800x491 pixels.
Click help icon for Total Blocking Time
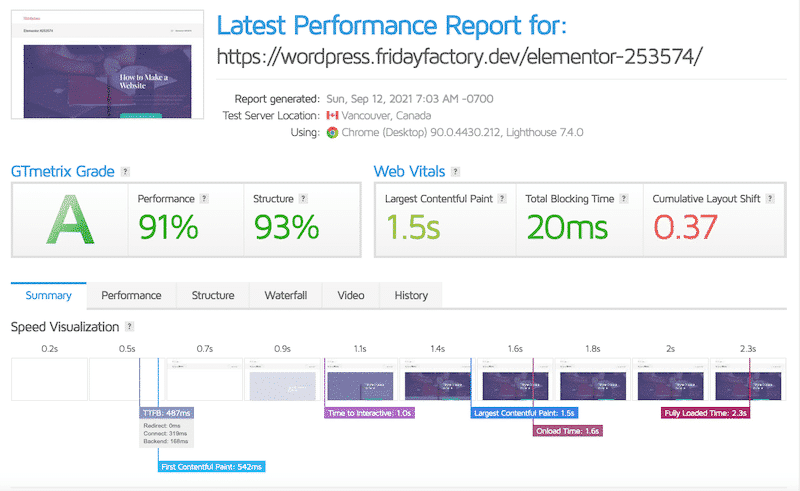coord(624,199)
